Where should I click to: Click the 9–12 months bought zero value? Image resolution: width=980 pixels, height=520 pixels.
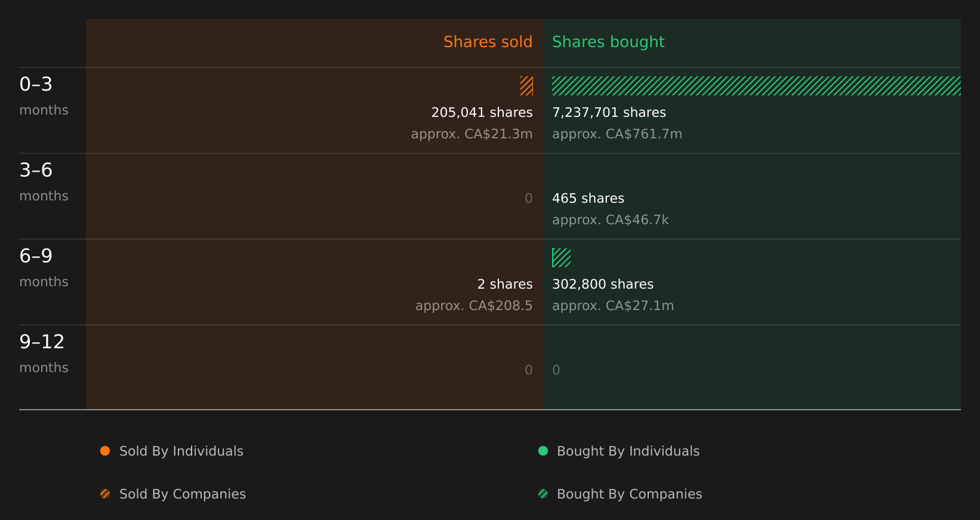pos(556,370)
